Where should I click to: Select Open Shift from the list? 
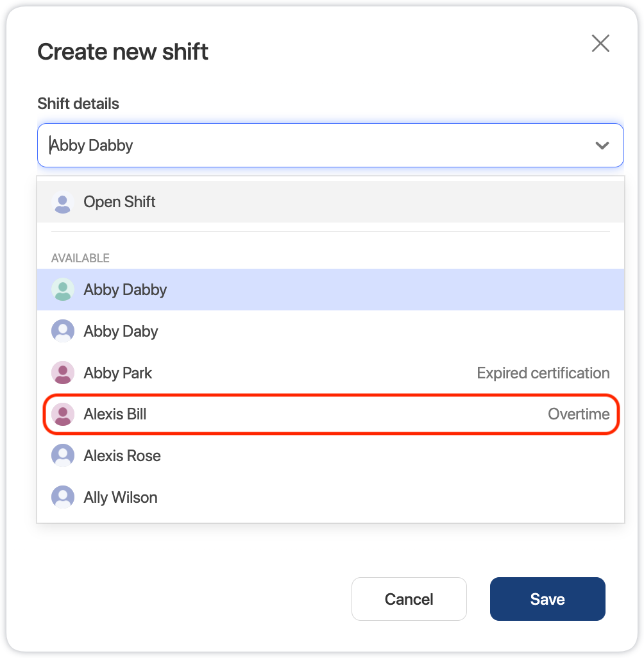[x=330, y=202]
